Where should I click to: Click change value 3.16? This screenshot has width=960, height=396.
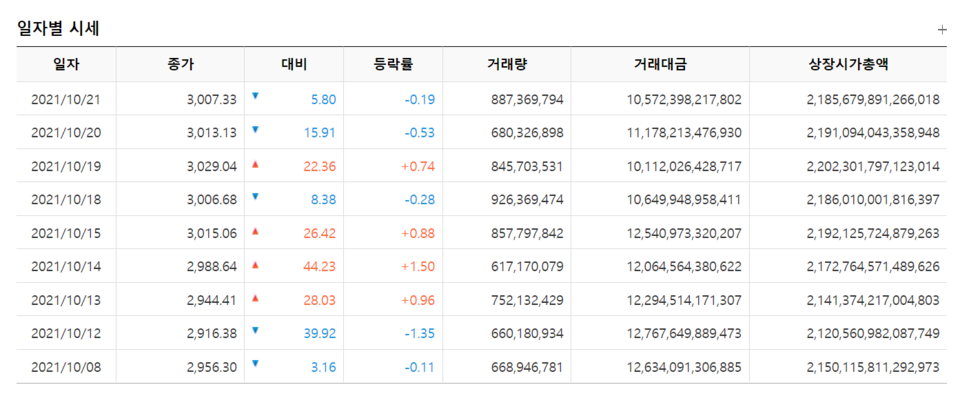tap(323, 367)
